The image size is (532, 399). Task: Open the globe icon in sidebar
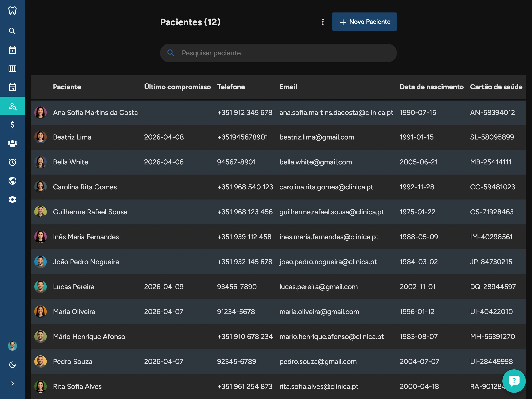[12, 181]
